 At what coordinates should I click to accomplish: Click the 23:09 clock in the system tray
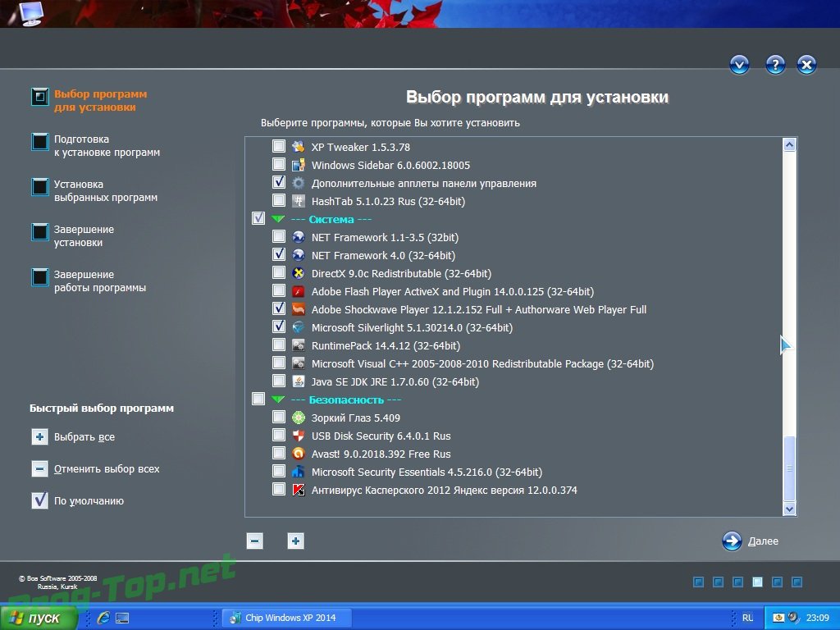pos(818,619)
